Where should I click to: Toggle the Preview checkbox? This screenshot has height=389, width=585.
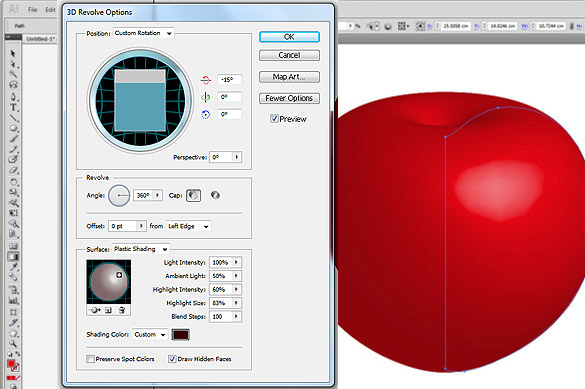point(274,119)
